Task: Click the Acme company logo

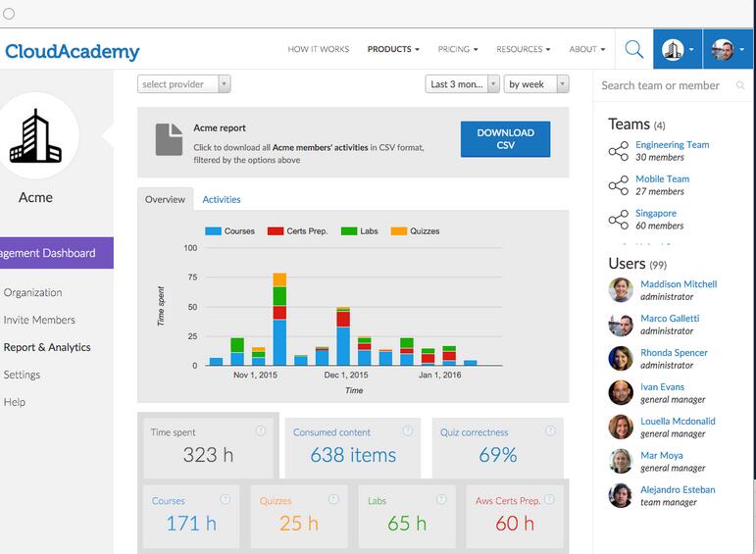Action: 35,136
